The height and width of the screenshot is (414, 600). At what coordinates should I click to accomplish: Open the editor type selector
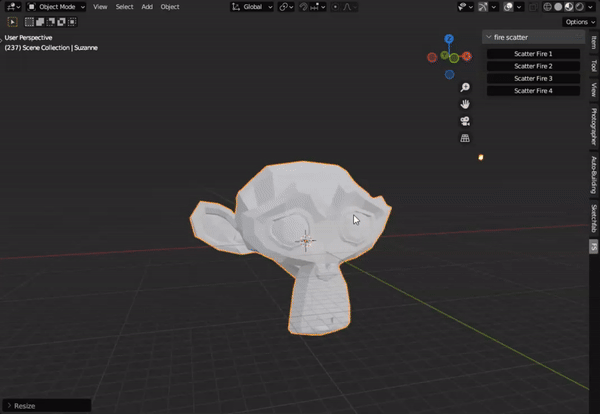point(13,7)
